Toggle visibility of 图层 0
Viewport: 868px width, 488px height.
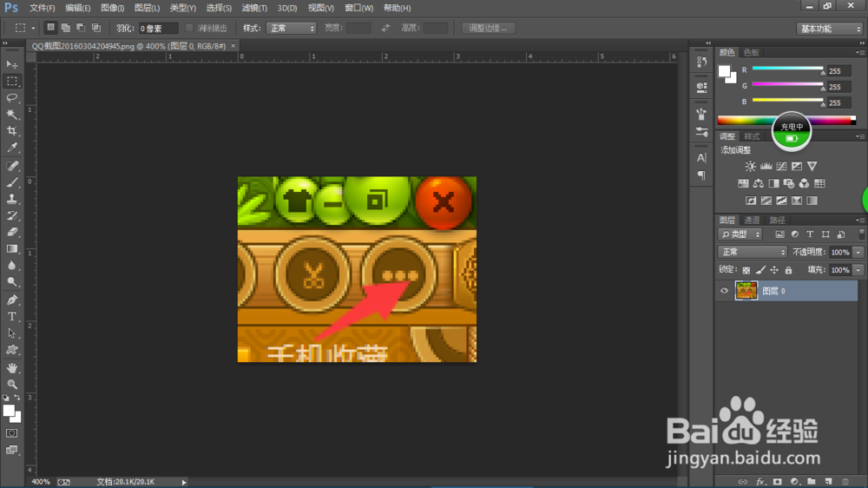(724, 291)
